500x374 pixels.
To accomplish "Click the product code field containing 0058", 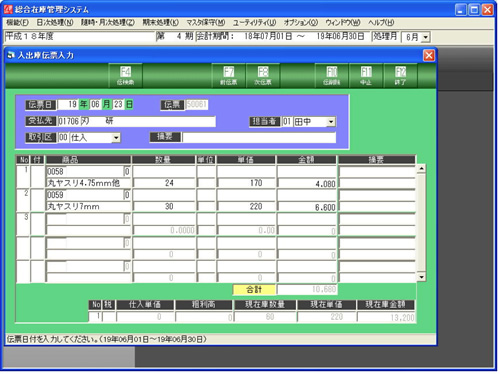I will pyautogui.click(x=85, y=172).
